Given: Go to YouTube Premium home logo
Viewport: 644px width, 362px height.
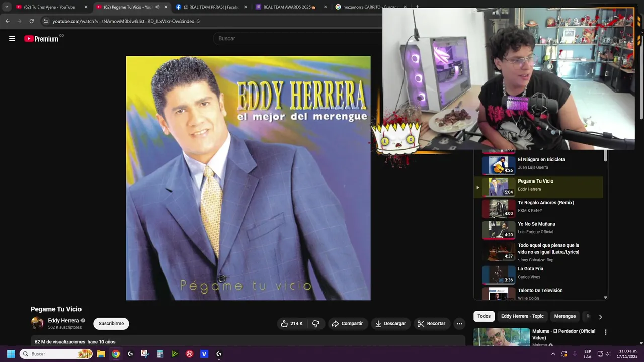Looking at the screenshot, I should coord(42,39).
